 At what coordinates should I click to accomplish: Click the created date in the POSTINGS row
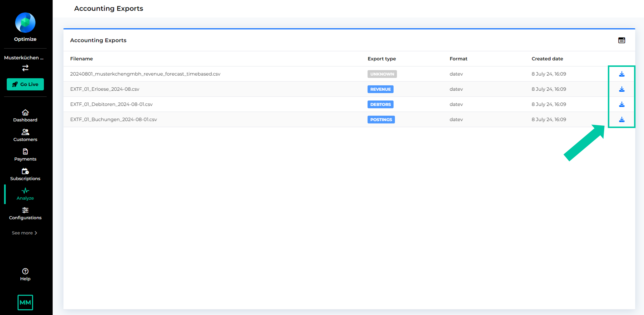point(549,120)
